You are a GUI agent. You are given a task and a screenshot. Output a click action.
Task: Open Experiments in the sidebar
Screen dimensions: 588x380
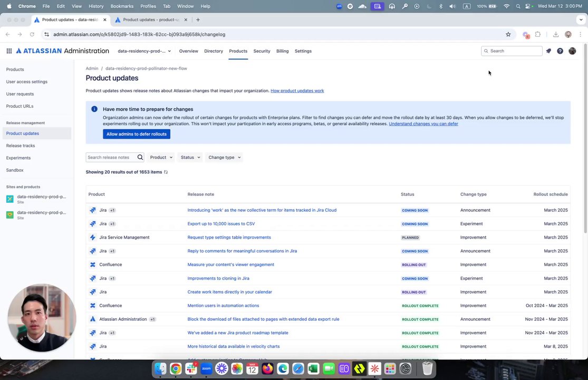18,158
